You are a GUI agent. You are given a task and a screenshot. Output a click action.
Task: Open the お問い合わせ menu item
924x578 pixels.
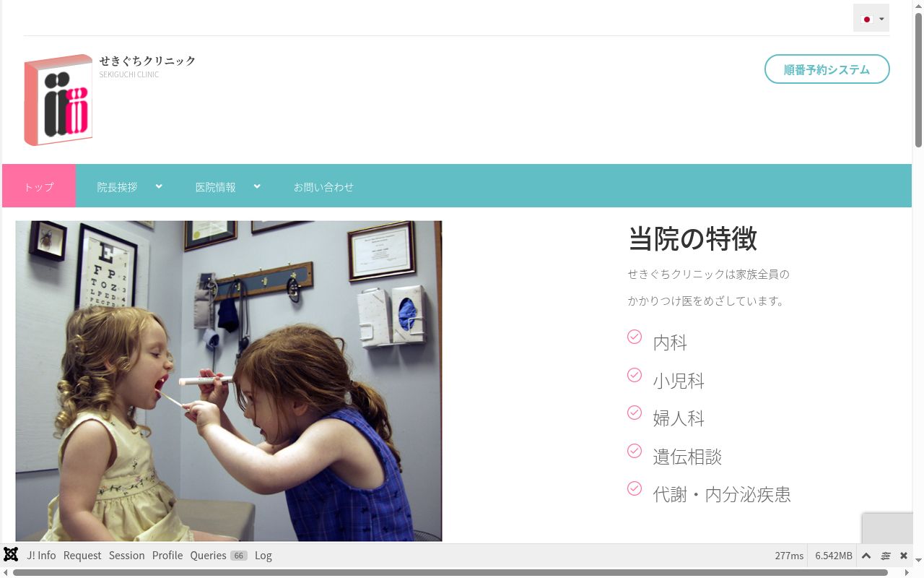click(x=323, y=186)
